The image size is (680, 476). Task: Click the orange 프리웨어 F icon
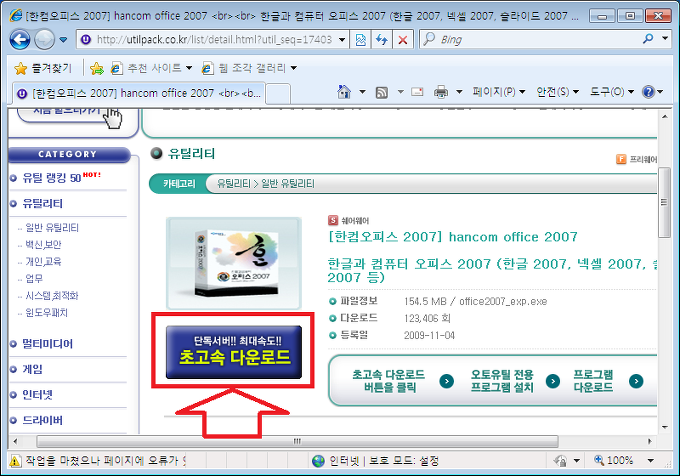tap(621, 159)
